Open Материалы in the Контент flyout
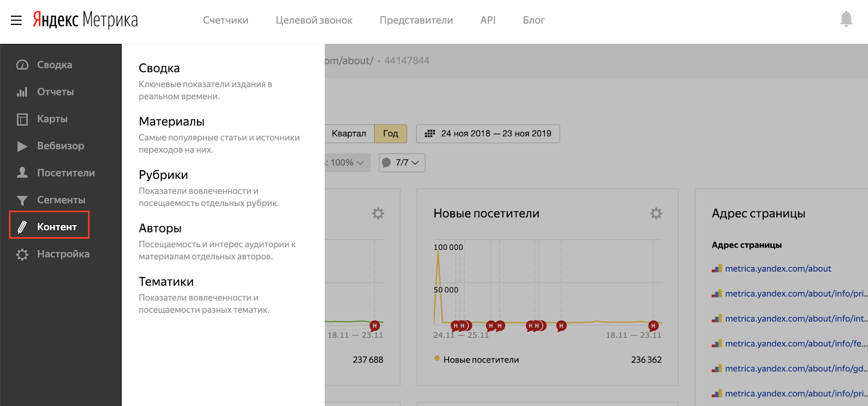Viewport: 868px width, 406px height. coord(171,121)
